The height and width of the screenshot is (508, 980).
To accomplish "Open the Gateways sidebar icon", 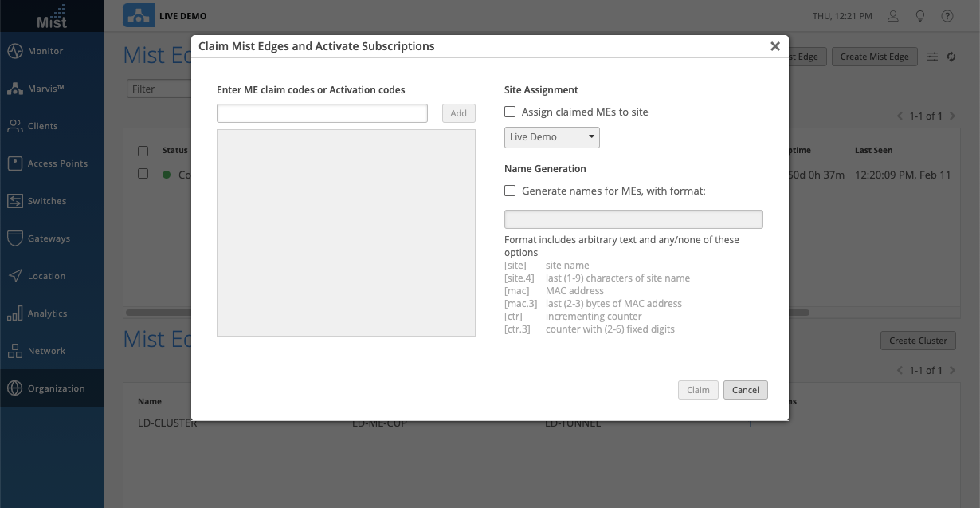I will pyautogui.click(x=15, y=238).
